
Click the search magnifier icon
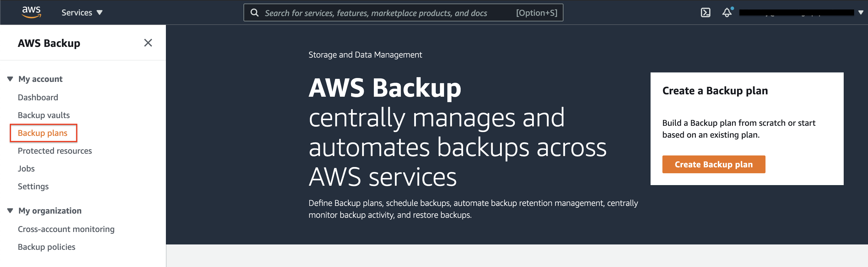(x=255, y=13)
